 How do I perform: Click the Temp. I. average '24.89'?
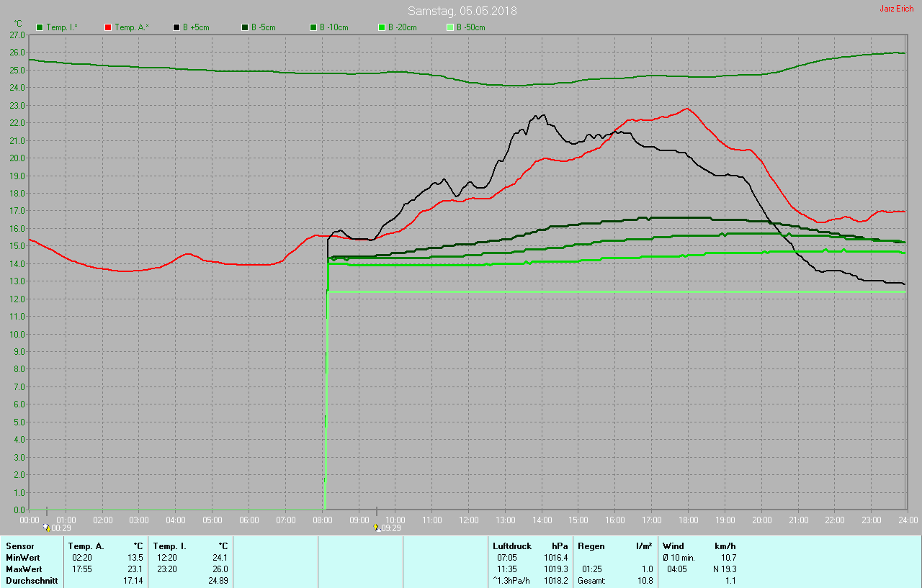pyautogui.click(x=218, y=581)
